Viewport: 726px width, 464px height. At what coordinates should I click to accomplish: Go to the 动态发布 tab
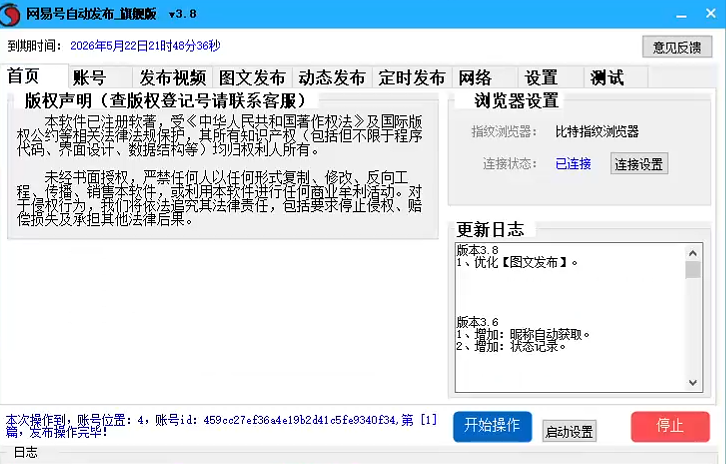[332, 77]
